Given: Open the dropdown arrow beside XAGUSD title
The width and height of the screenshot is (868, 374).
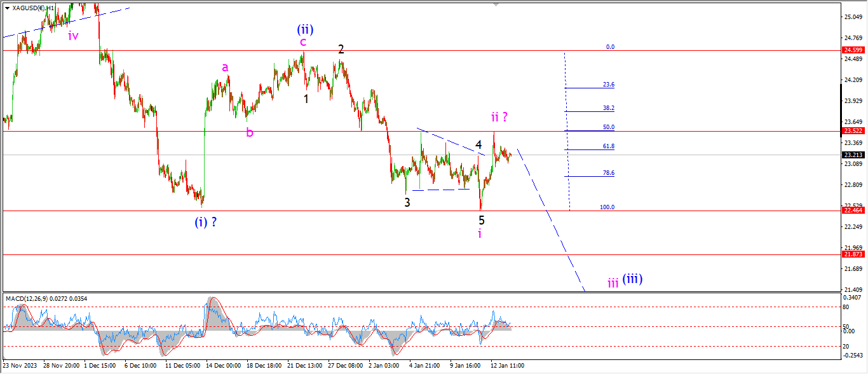Looking at the screenshot, I should coord(7,8).
